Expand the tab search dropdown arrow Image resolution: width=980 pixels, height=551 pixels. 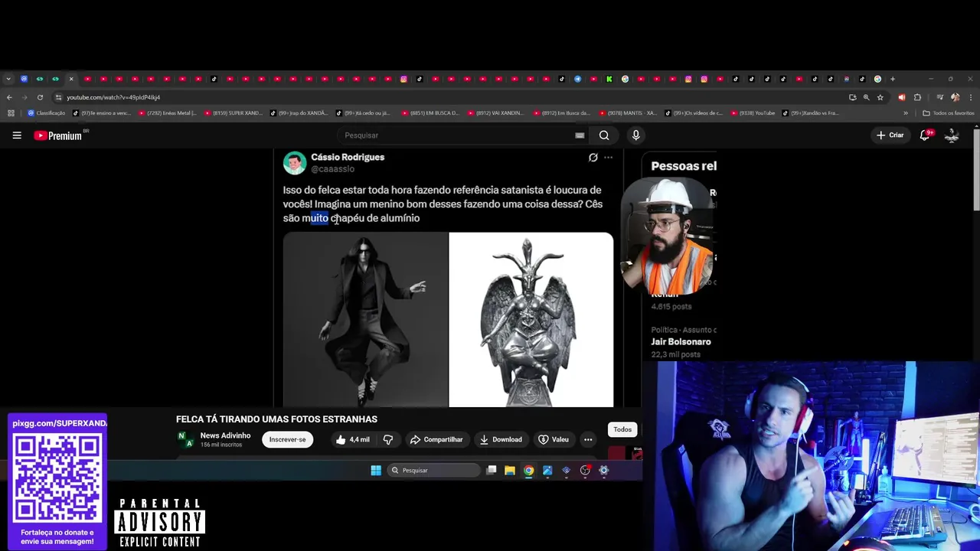point(8,79)
